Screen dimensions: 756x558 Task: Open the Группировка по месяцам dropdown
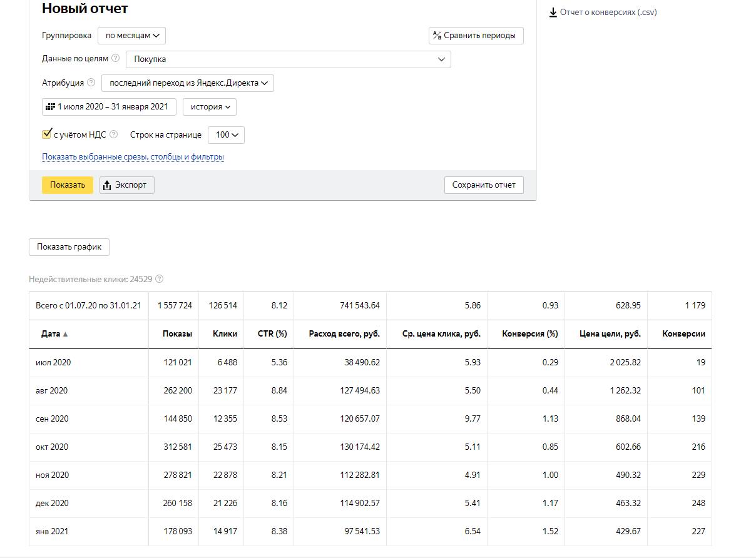(131, 36)
